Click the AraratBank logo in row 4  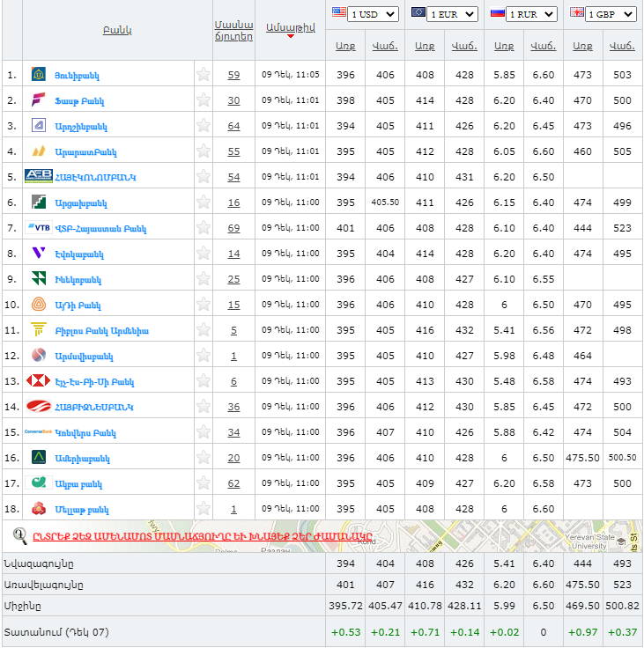(x=39, y=151)
